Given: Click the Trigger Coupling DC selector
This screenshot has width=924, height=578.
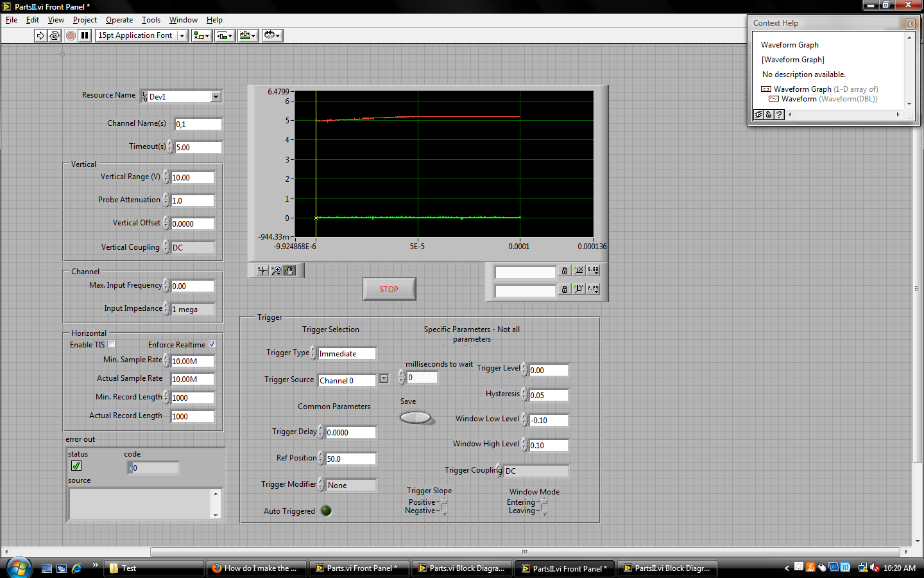Looking at the screenshot, I should pos(536,471).
